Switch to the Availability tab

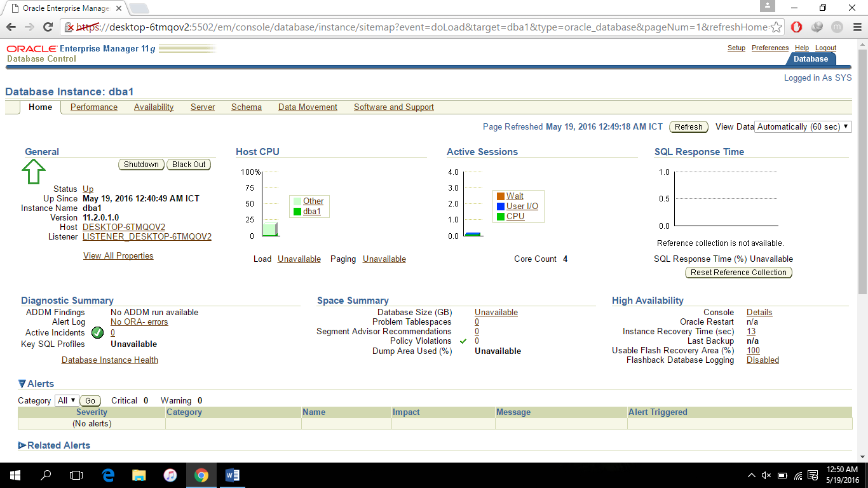(x=154, y=107)
